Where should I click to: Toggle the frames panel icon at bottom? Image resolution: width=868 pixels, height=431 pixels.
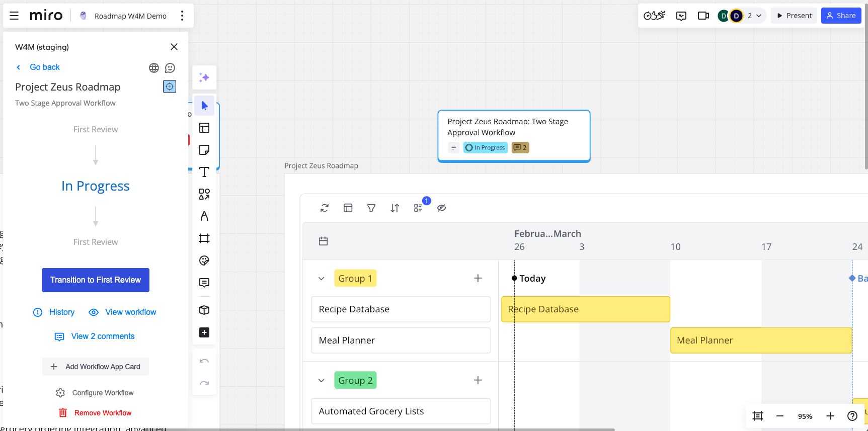pyautogui.click(x=758, y=416)
